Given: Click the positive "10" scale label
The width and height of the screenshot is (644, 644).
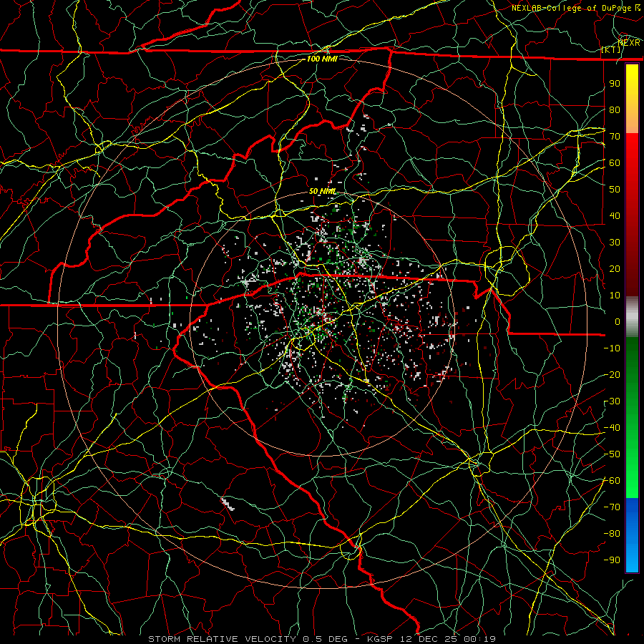Looking at the screenshot, I should coord(615,296).
